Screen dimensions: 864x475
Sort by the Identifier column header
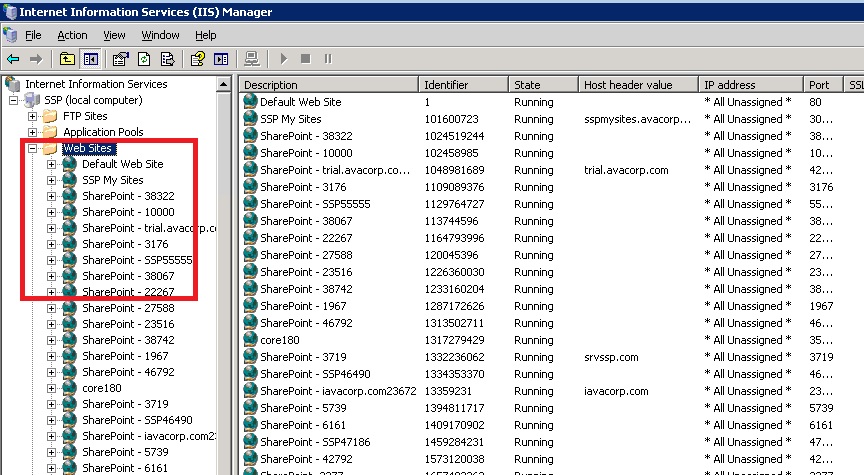click(x=463, y=85)
